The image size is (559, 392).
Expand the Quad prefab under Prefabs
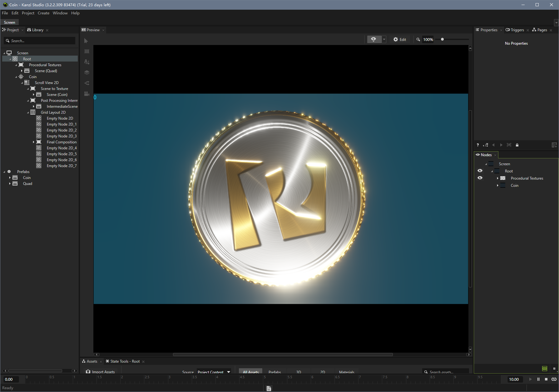point(10,184)
